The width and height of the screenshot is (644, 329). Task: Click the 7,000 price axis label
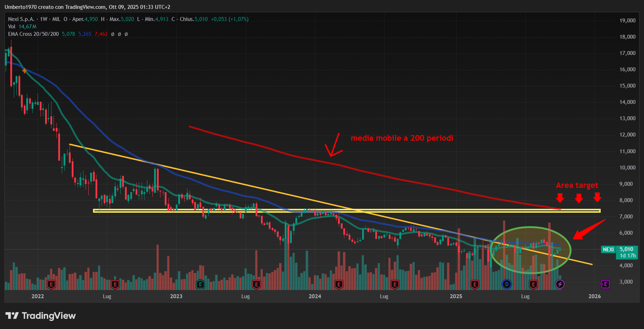coord(626,217)
